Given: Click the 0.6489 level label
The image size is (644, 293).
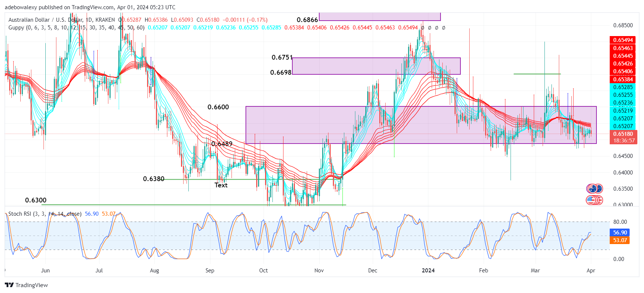Looking at the screenshot, I should pos(222,144).
